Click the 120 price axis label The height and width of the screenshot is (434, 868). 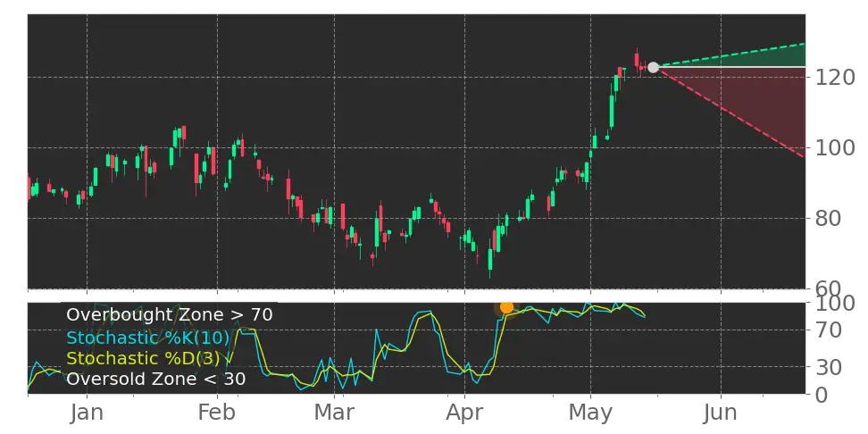pyautogui.click(x=835, y=78)
